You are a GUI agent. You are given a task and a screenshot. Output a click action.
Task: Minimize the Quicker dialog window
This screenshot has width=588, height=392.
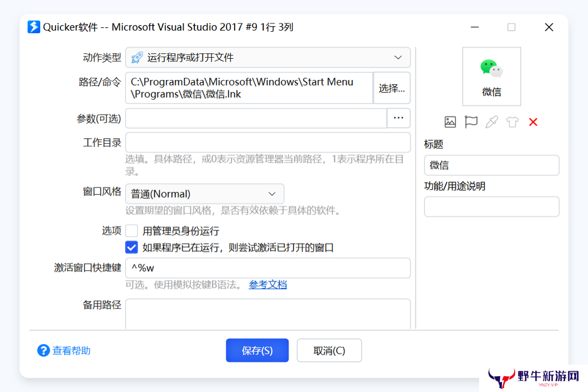(475, 27)
